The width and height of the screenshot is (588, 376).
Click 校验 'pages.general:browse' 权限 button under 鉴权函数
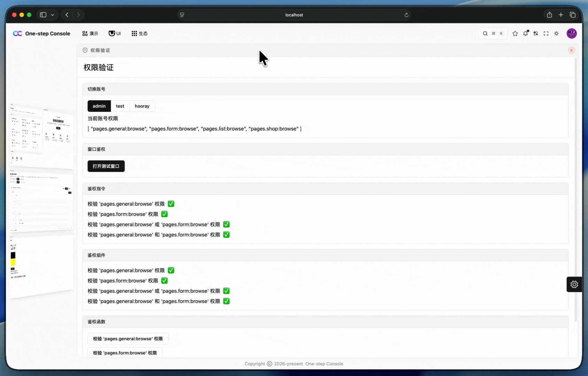tap(128, 339)
